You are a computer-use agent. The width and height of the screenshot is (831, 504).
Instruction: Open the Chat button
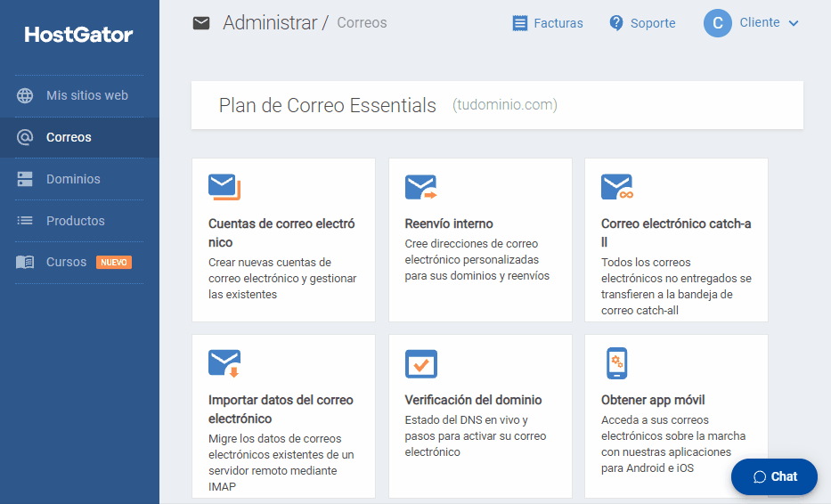[x=774, y=477]
